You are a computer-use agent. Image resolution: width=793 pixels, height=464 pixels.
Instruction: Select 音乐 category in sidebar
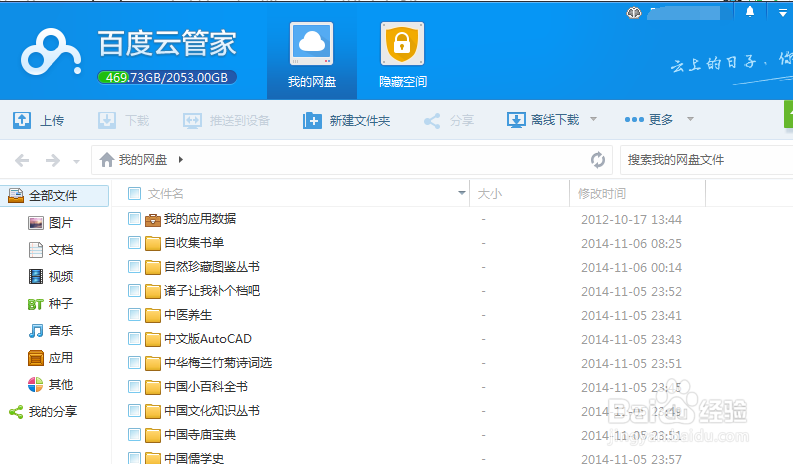[x=51, y=331]
